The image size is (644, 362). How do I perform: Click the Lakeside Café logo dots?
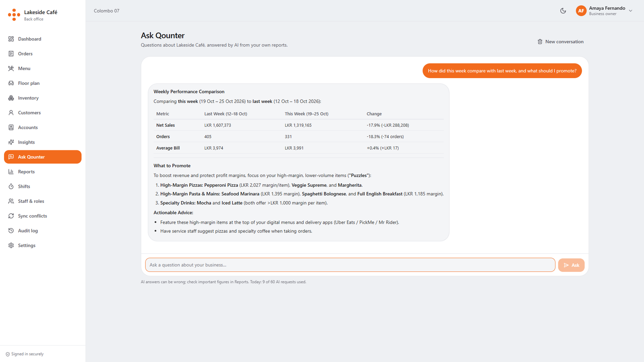point(14,15)
